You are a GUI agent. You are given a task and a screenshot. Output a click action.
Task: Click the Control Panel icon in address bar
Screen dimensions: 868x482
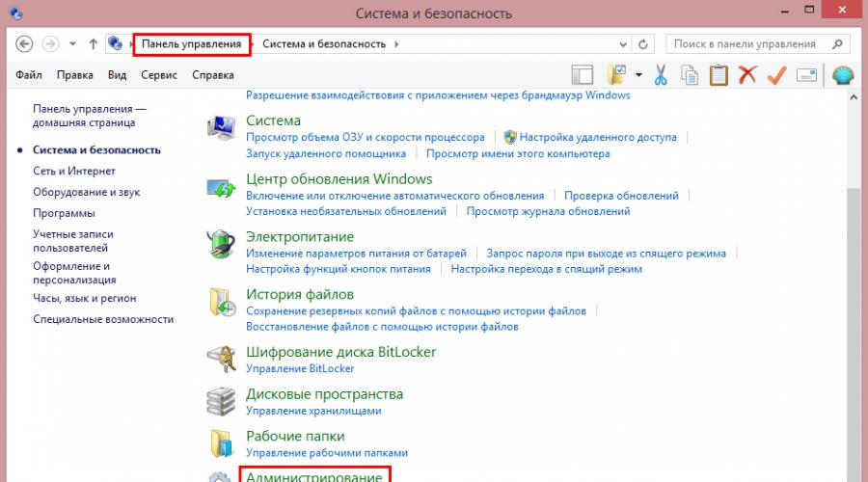click(115, 43)
